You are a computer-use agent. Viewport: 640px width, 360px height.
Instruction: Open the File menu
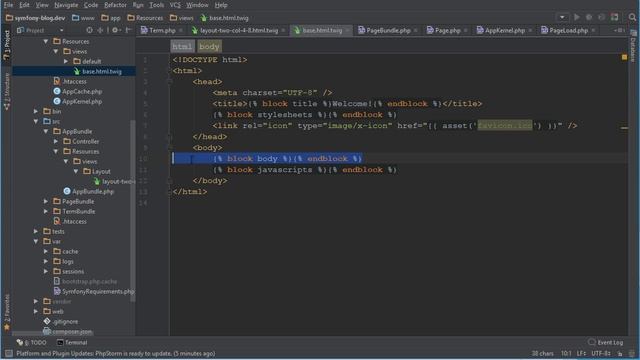pyautogui.click(x=8, y=5)
